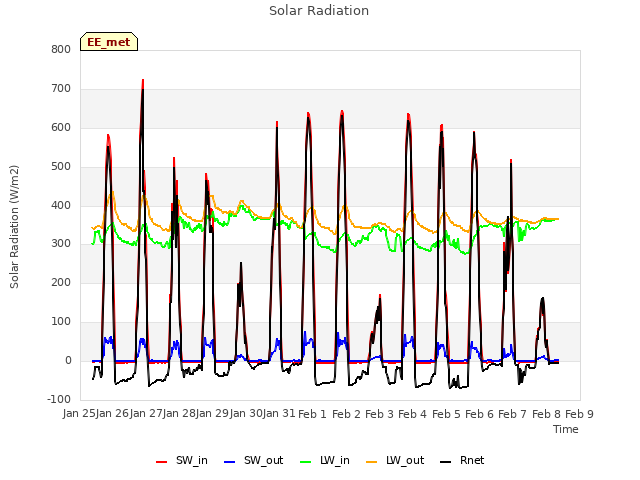Click the 200 y-axis tick label
Viewport: 640px width, 480px height.
point(61,282)
